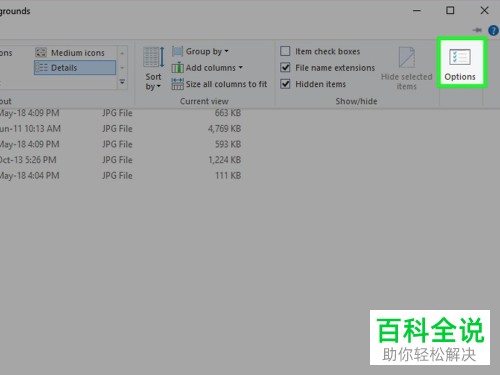Close the File Explorer window
The image size is (500, 375).
(x=484, y=10)
